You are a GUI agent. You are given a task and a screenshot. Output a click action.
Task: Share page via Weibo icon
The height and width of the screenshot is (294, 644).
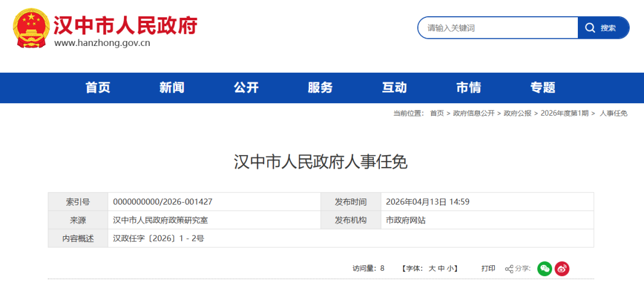pyautogui.click(x=562, y=269)
